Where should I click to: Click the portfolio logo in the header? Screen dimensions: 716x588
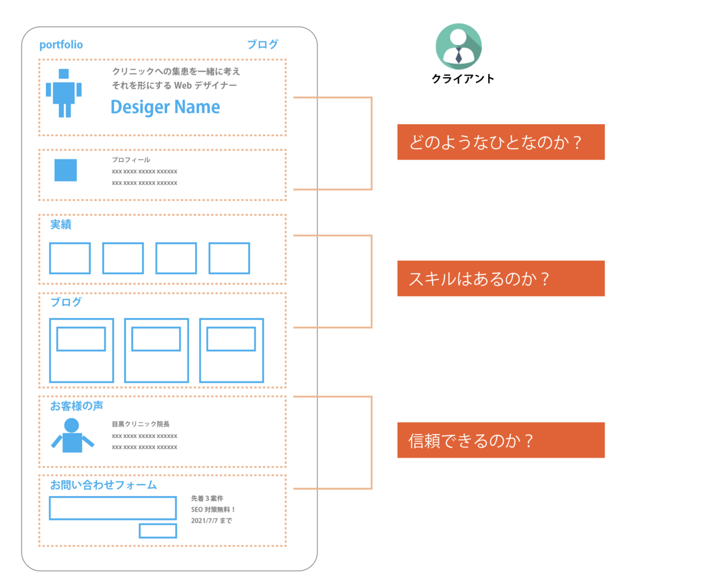pyautogui.click(x=61, y=45)
